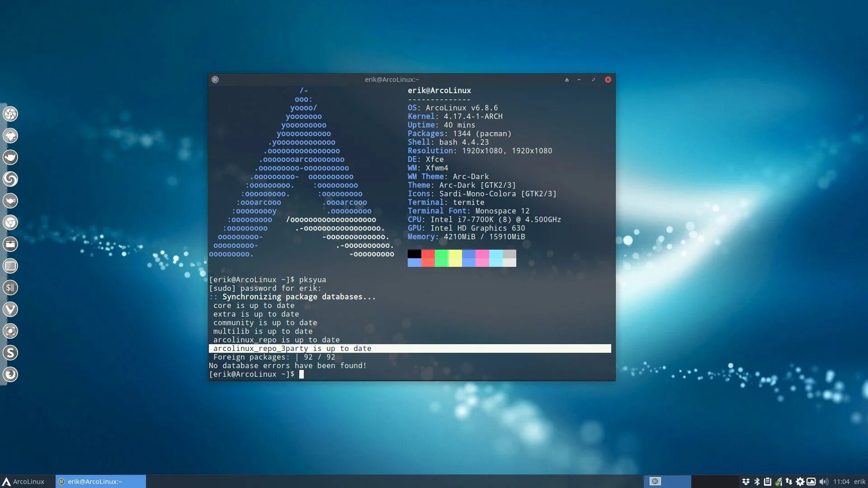Click the 'pksyua' command in the terminal

(x=312, y=280)
